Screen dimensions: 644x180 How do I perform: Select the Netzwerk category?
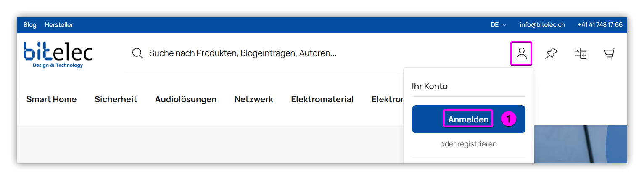click(254, 99)
